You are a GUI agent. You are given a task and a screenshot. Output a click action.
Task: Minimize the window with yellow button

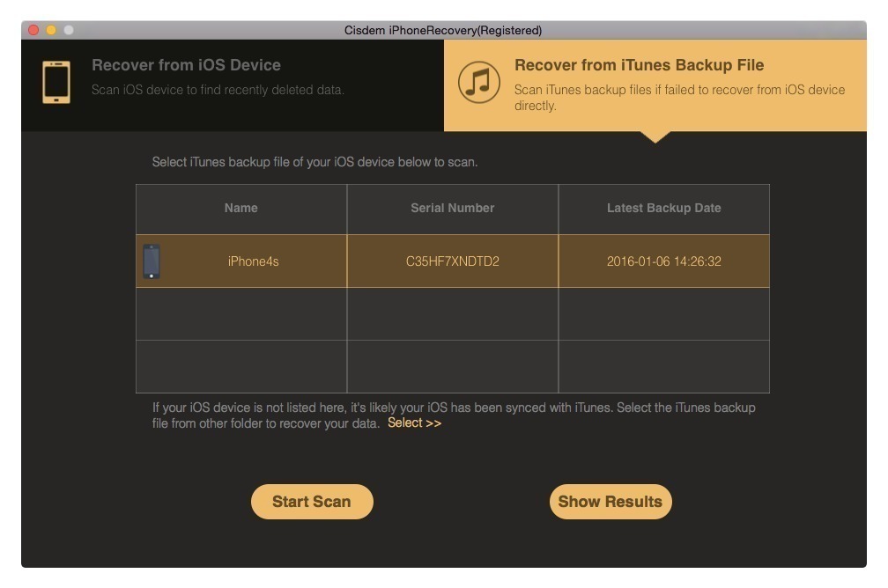pyautogui.click(x=51, y=30)
